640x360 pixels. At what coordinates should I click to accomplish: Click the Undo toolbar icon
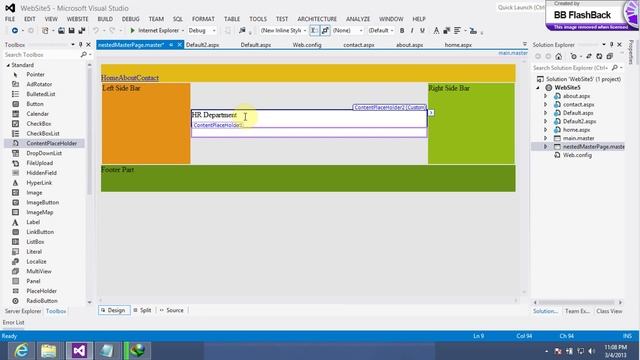coord(96,31)
